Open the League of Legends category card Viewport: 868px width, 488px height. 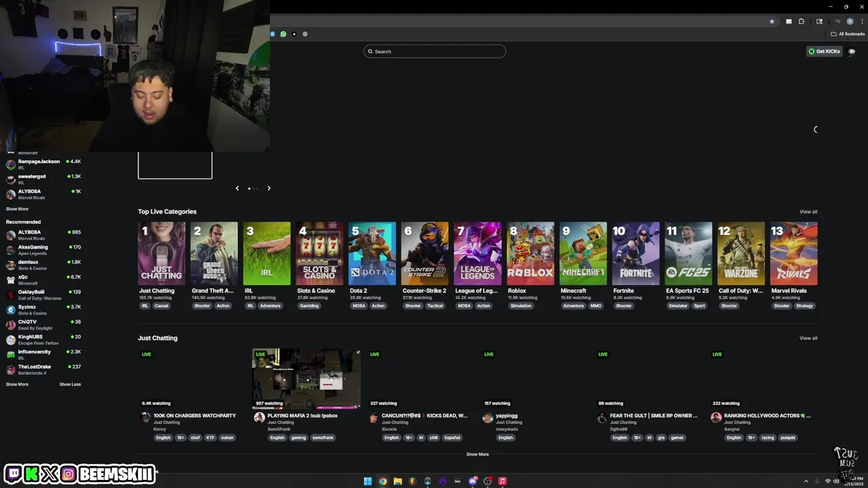coord(478,253)
